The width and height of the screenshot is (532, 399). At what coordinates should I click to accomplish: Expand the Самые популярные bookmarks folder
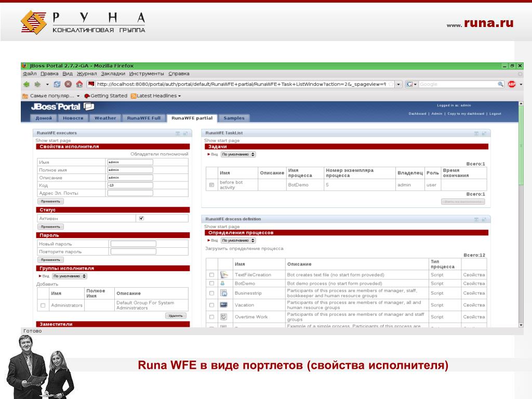pos(51,96)
